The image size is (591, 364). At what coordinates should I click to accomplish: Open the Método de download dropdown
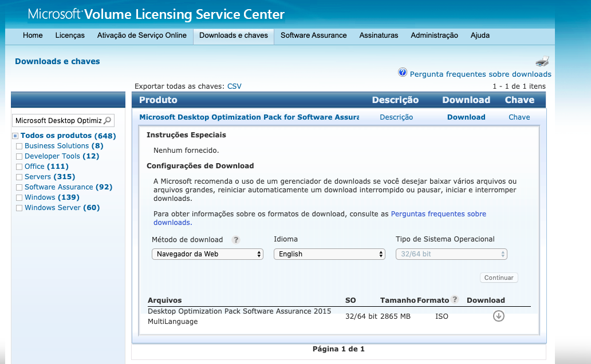pyautogui.click(x=207, y=254)
